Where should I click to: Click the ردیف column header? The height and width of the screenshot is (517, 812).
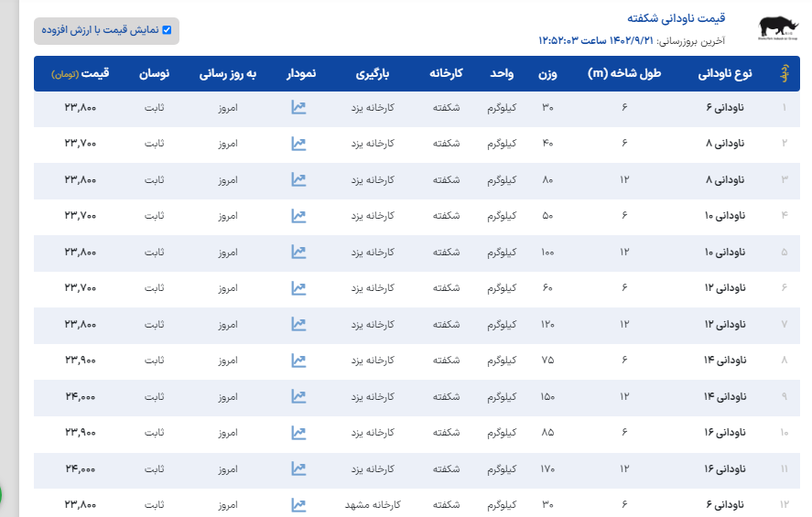click(784, 73)
